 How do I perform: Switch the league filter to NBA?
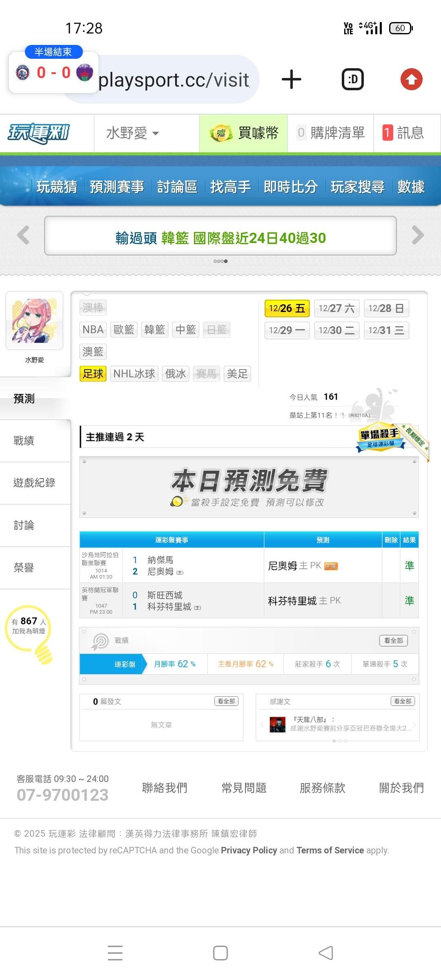coord(93,330)
